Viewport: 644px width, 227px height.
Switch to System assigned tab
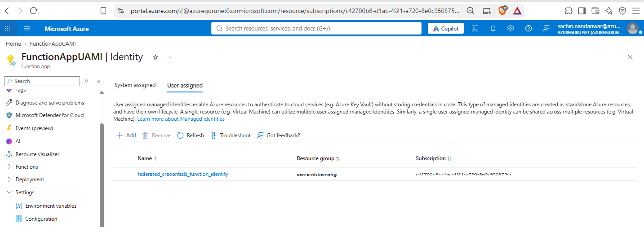coord(135,85)
